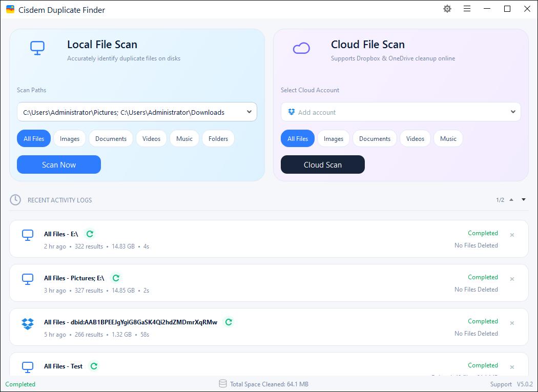Click the Recent Activity Logs clock icon
Viewport: 538px width, 392px height.
point(15,200)
